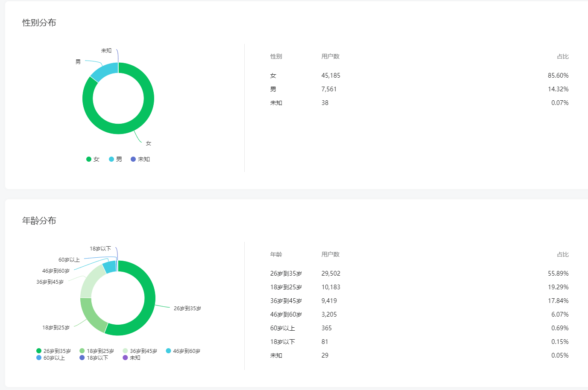Viewport: 588px width, 390px height.
Task: Toggle the 26岁到35岁 legend entry below the age chart
Action: [x=53, y=351]
